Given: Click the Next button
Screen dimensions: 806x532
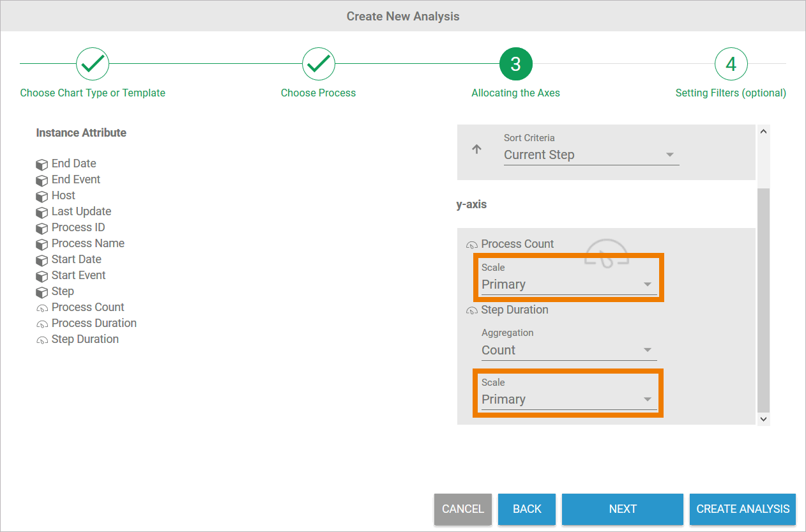Looking at the screenshot, I should (622, 509).
